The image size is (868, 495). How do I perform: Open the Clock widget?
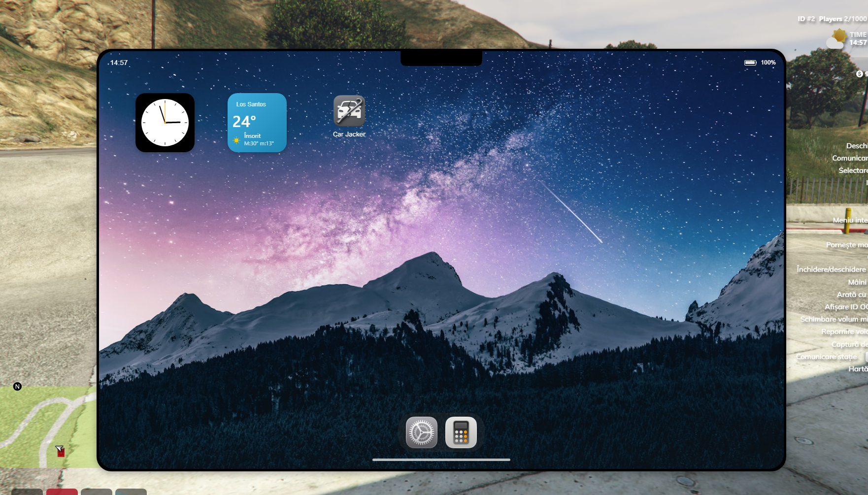(x=165, y=122)
